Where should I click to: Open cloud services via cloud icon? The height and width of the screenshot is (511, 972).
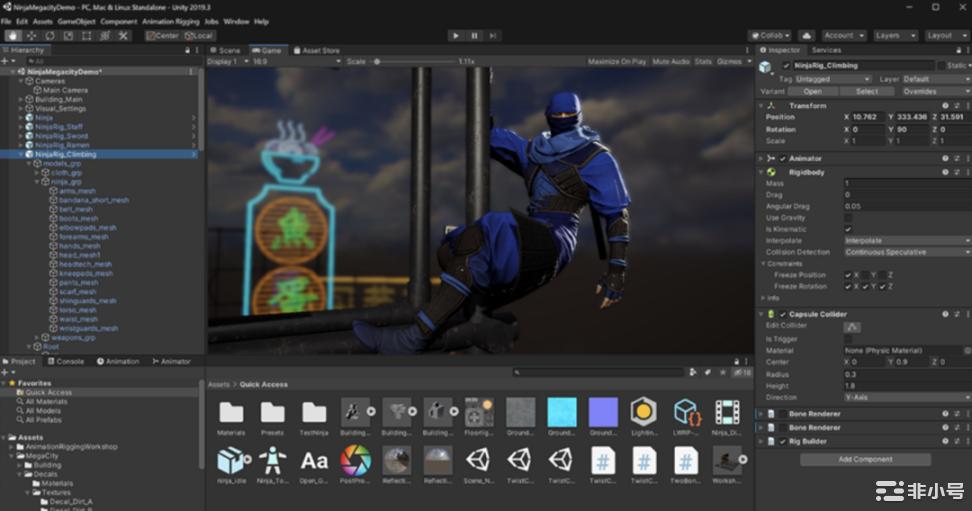[x=807, y=35]
